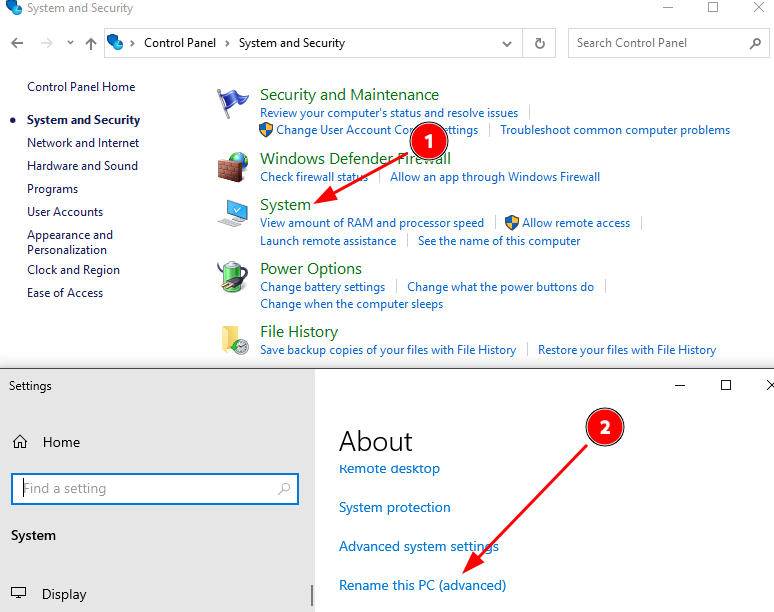Select the Control Panel breadcrumb
The width and height of the screenshot is (774, 612).
pos(180,43)
